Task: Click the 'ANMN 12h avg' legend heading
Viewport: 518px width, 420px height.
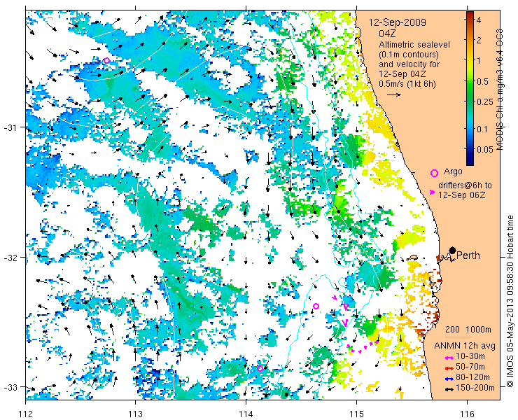Action: coord(465,346)
